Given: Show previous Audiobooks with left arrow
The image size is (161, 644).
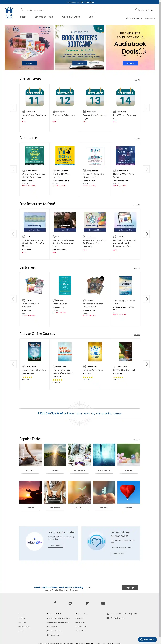Looking at the screenshot, I should 13,169.
